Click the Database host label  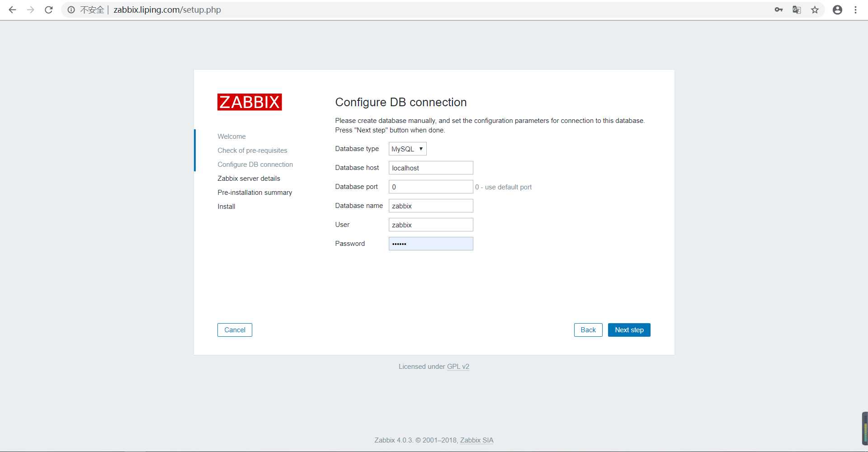coord(357,168)
